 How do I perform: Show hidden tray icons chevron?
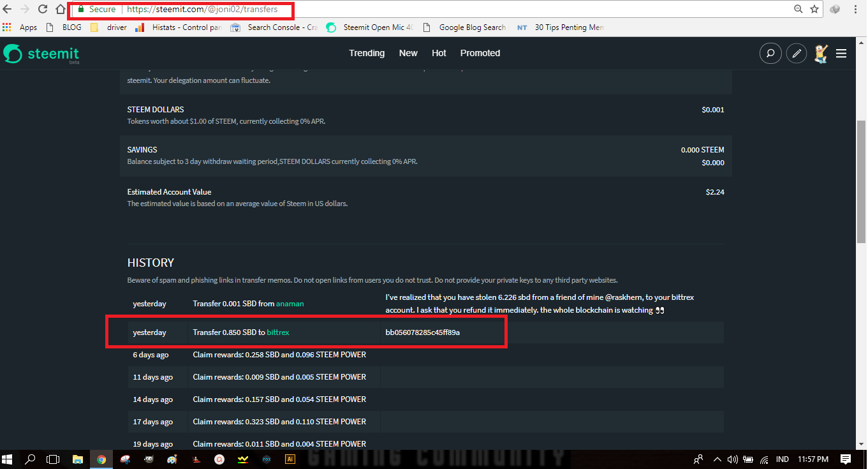click(x=717, y=459)
